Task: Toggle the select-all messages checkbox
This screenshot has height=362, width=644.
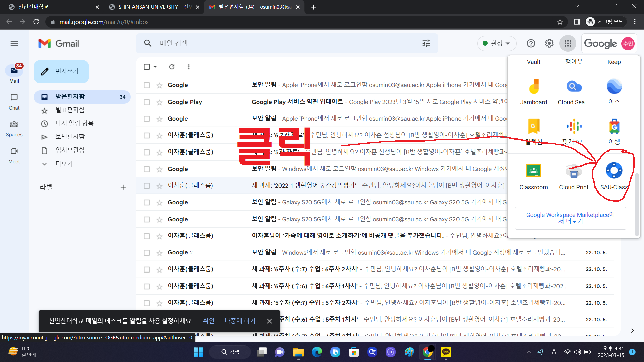Action: pos(147,67)
